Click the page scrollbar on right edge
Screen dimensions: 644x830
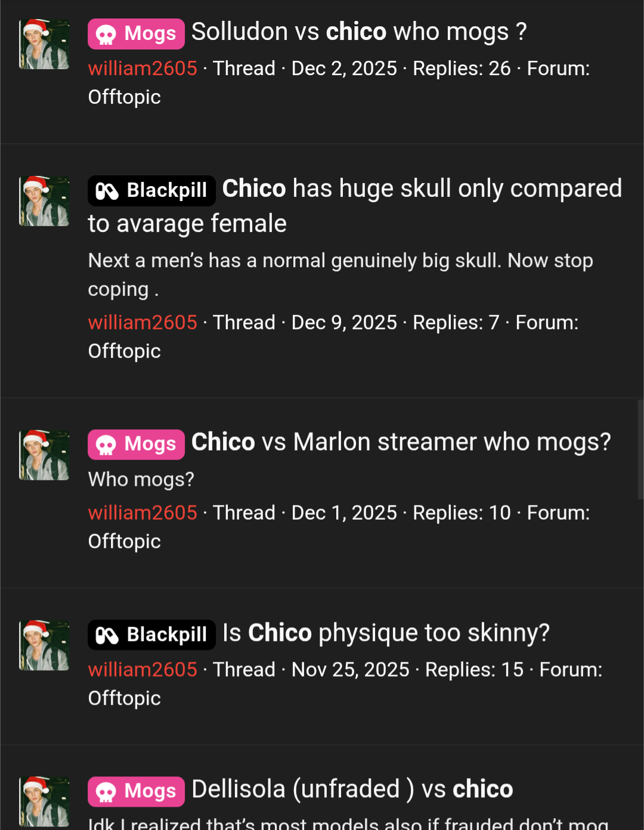[x=640, y=449]
